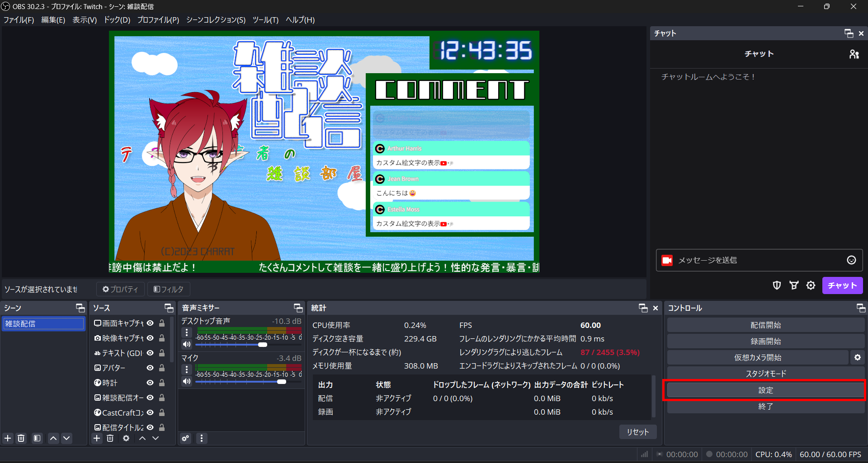The width and height of the screenshot is (868, 463).
Task: Click 仮想カメラ開始 button
Action: [x=758, y=357]
